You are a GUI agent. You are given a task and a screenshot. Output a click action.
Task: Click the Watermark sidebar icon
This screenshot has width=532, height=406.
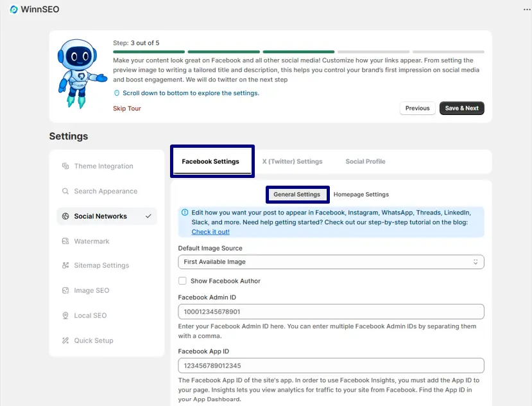65,241
